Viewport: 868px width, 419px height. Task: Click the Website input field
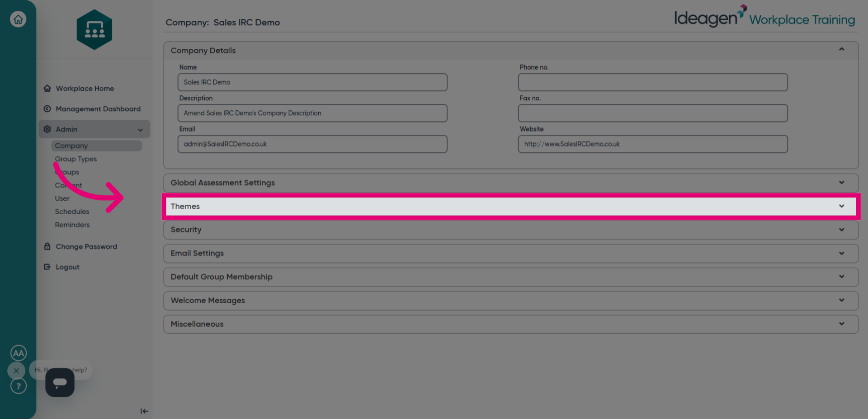point(653,144)
